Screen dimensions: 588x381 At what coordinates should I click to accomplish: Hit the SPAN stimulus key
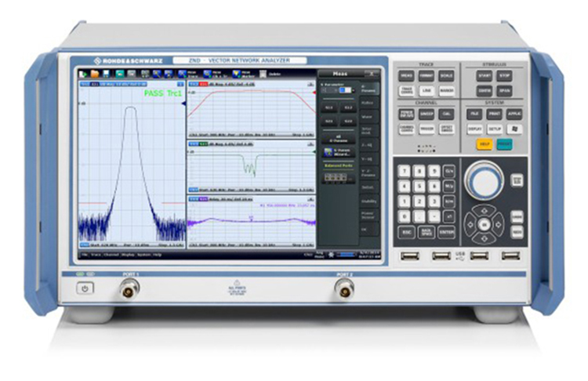(504, 91)
